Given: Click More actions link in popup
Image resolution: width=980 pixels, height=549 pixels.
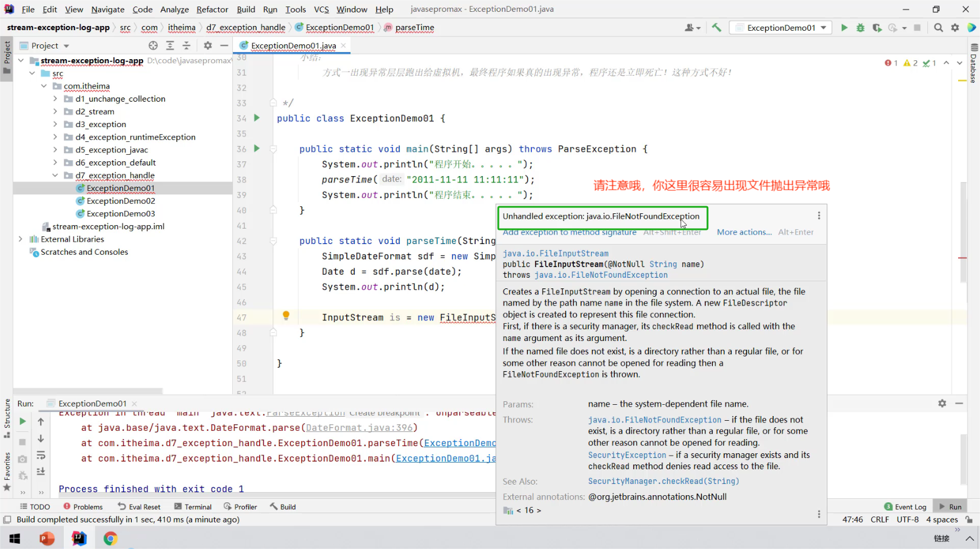Looking at the screenshot, I should [744, 232].
